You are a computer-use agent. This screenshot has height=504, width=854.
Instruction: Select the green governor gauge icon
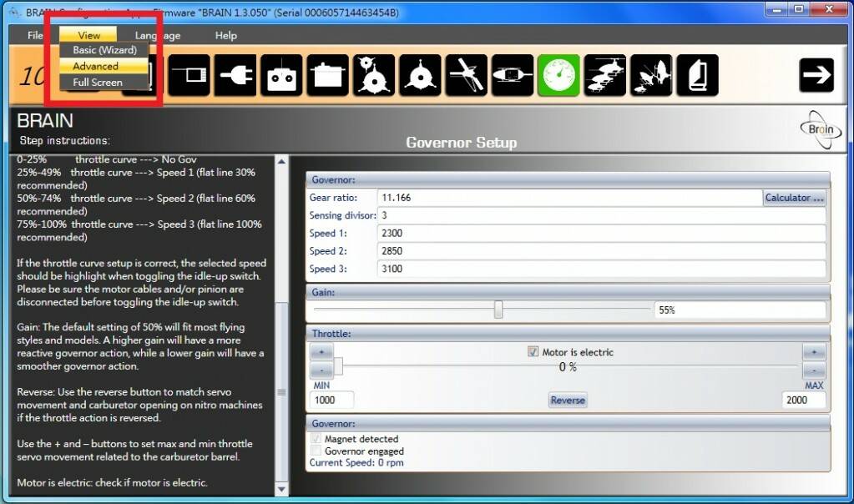coord(558,75)
